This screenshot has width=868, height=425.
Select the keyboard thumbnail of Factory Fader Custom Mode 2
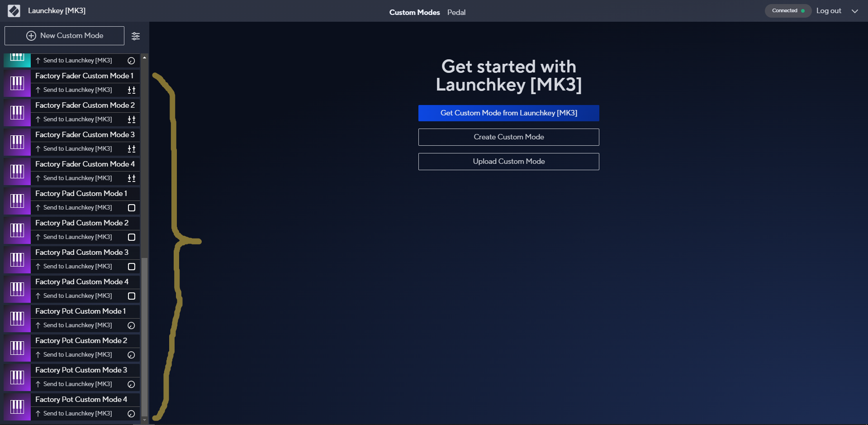pyautogui.click(x=17, y=113)
